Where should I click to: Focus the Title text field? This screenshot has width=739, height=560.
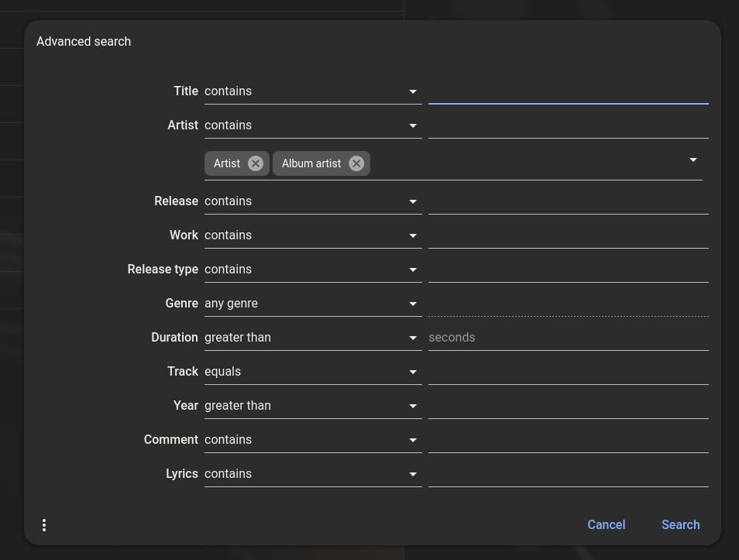tap(568, 91)
